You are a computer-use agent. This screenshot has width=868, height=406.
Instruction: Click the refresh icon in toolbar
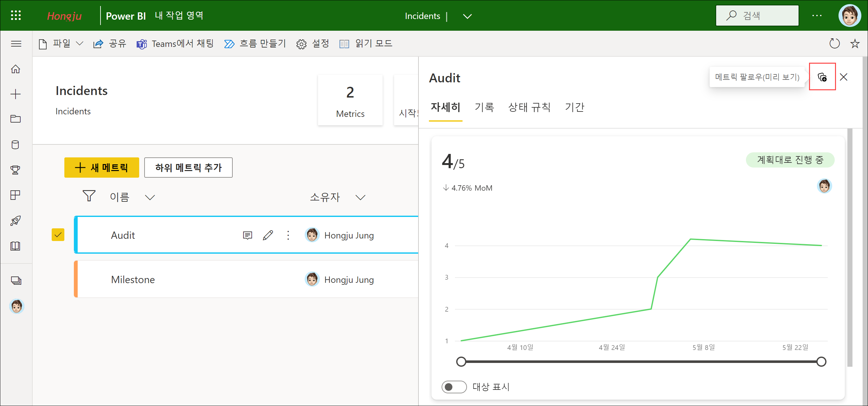834,44
